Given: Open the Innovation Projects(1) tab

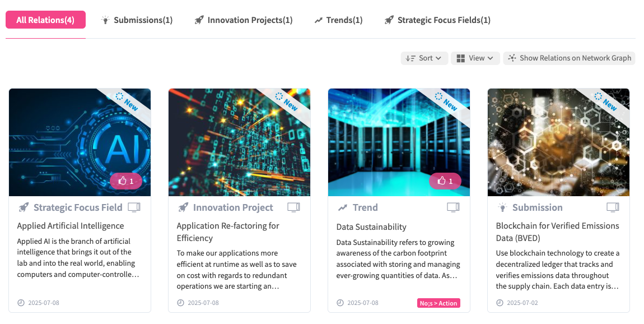Looking at the screenshot, I should [244, 20].
